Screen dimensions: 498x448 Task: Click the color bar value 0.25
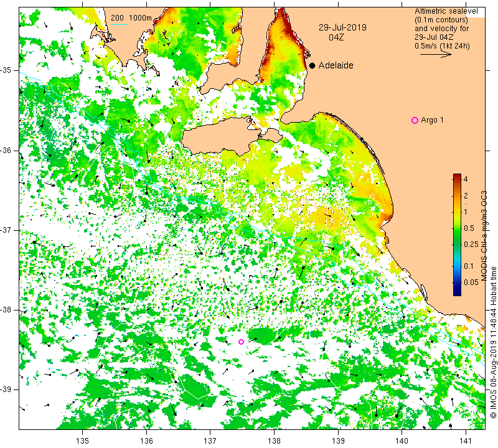point(471,244)
